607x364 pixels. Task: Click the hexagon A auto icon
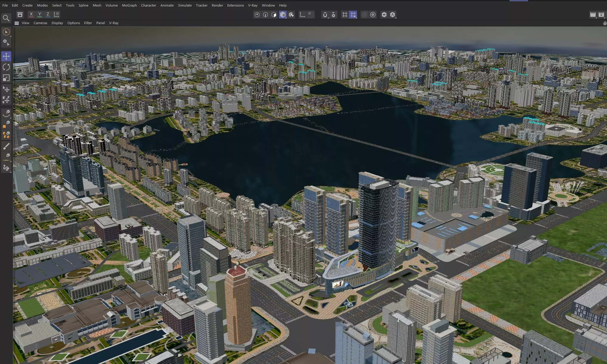pos(393,15)
